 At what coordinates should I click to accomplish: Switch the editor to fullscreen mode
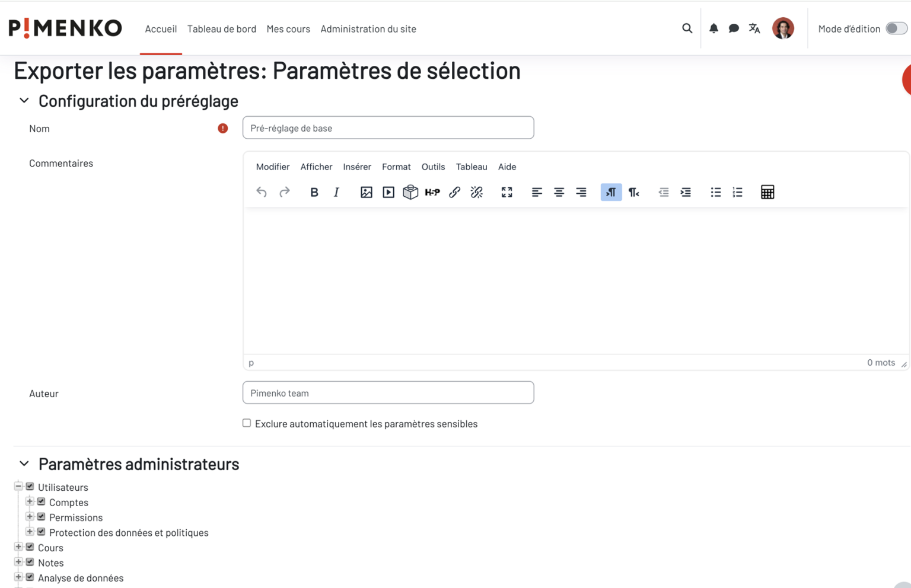(507, 192)
